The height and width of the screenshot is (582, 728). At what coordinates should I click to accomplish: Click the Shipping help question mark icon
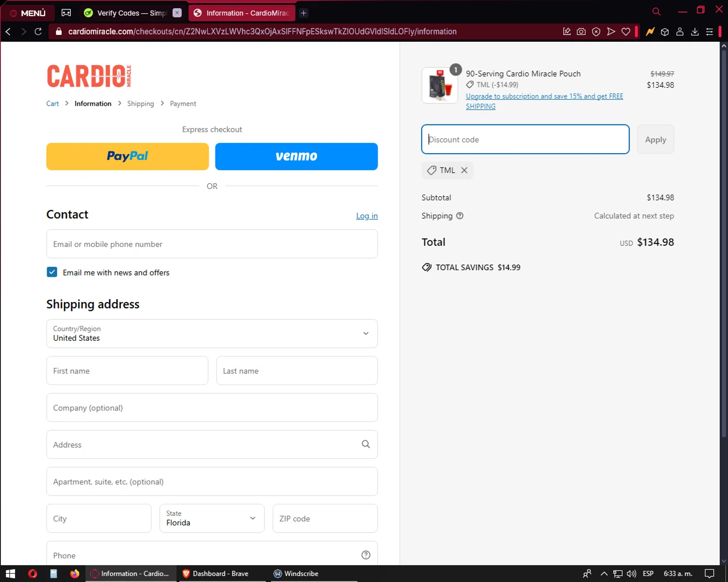460,216
